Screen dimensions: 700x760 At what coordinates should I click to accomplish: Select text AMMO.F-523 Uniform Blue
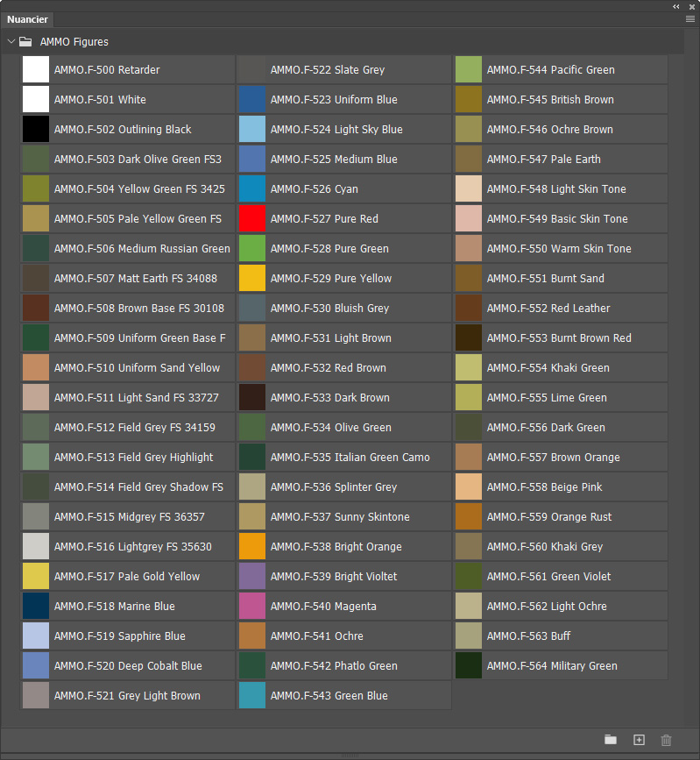(x=334, y=99)
